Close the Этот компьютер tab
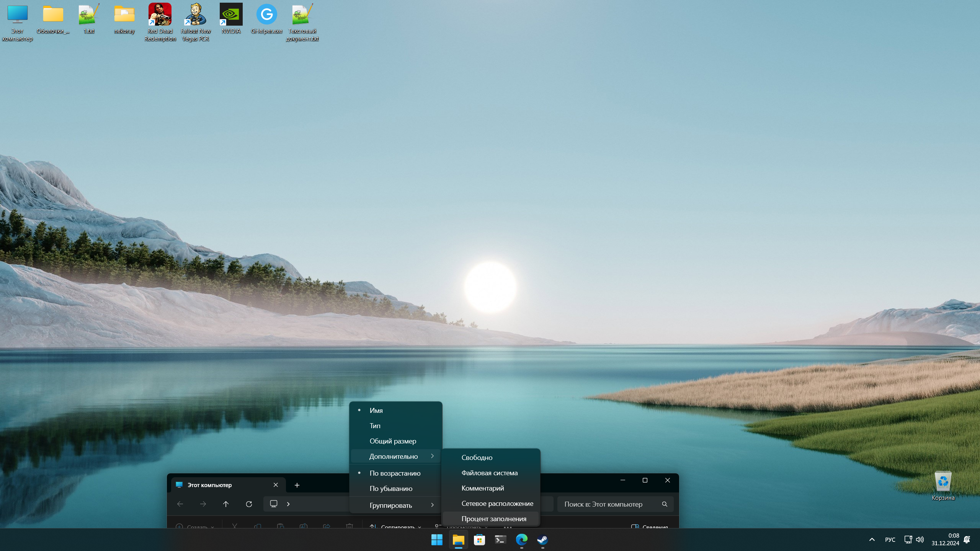Image resolution: width=980 pixels, height=551 pixels. coord(276,485)
